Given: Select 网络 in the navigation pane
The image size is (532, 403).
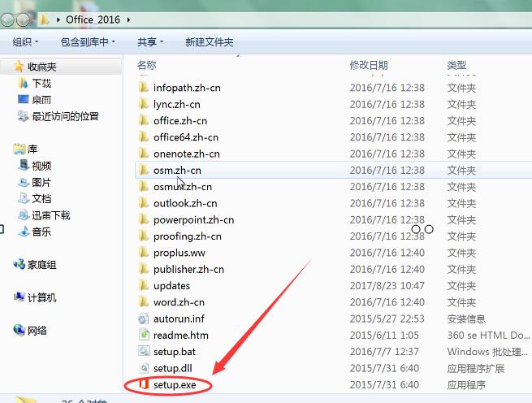Looking at the screenshot, I should [x=37, y=331].
